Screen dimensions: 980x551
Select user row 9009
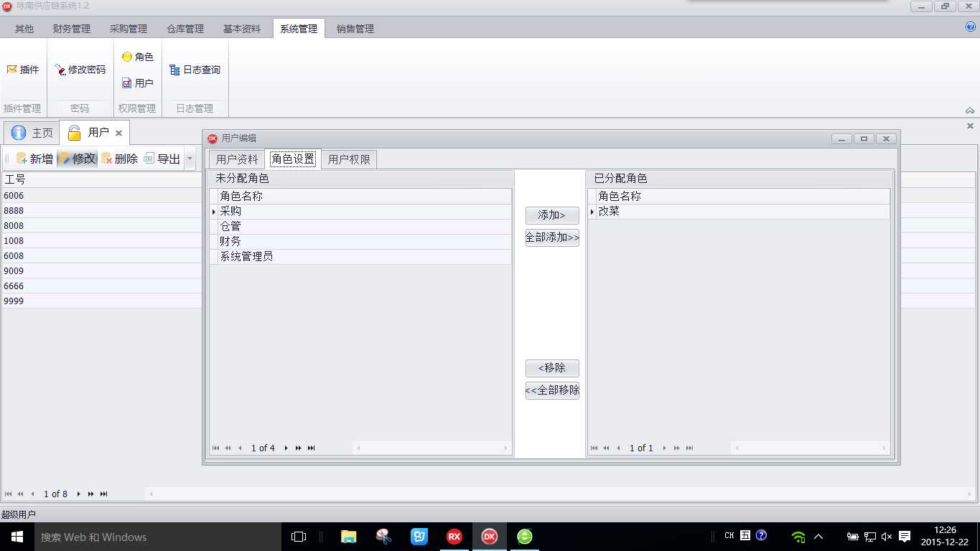(101, 270)
